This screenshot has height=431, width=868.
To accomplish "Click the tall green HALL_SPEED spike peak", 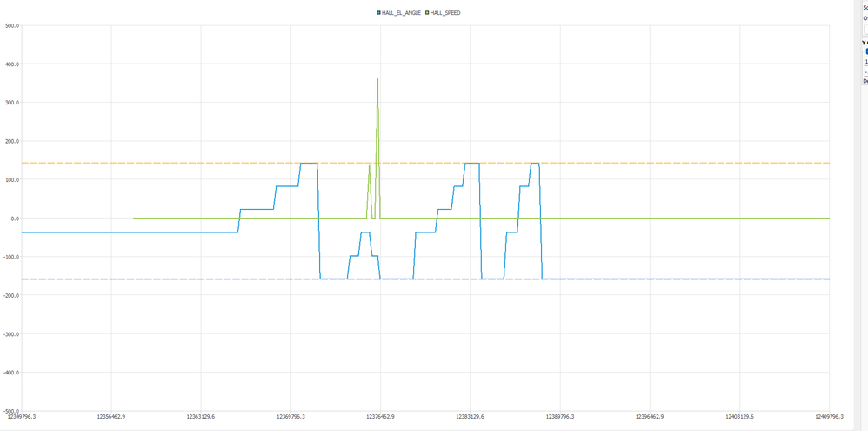I will point(377,79).
